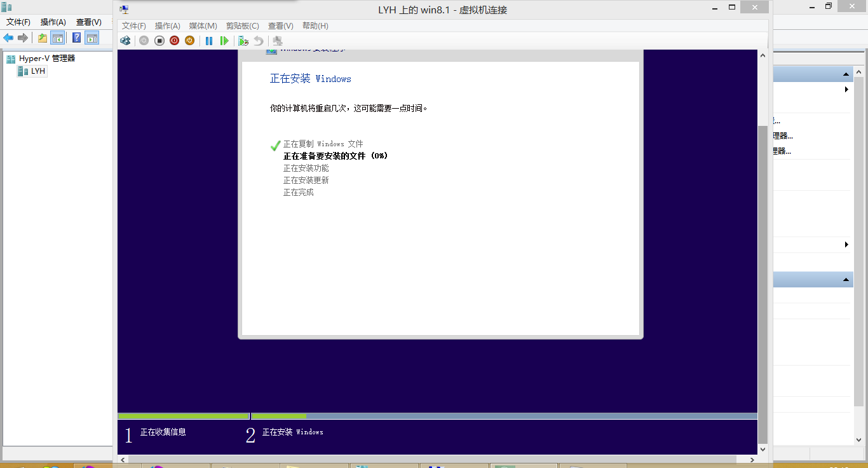
Task: Collapse the top actions pane section
Action: tap(846, 74)
